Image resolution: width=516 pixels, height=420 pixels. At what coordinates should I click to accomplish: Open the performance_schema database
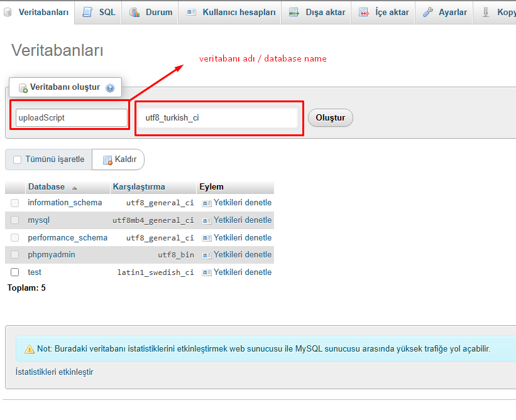[x=67, y=237]
